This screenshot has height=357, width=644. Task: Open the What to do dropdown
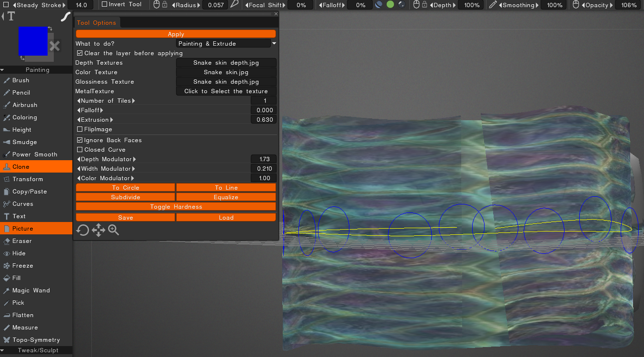[226, 44]
